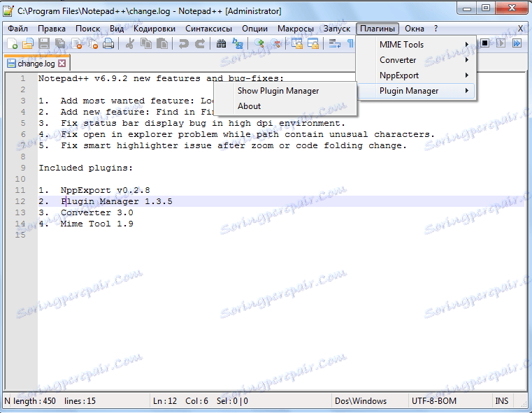Click the Плагины menu
This screenshot has width=532, height=413.
[378, 29]
